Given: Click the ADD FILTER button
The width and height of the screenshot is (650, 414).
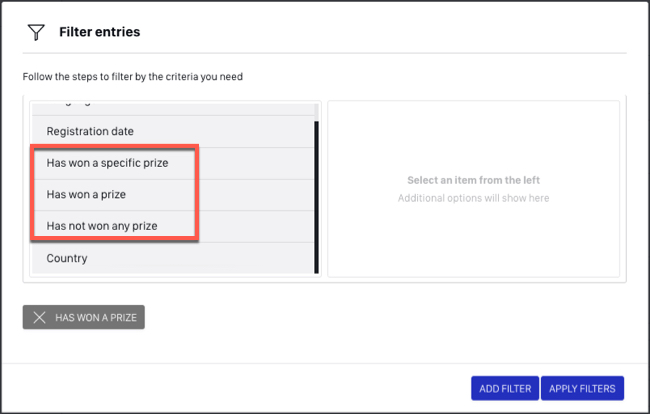Looking at the screenshot, I should coord(505,388).
